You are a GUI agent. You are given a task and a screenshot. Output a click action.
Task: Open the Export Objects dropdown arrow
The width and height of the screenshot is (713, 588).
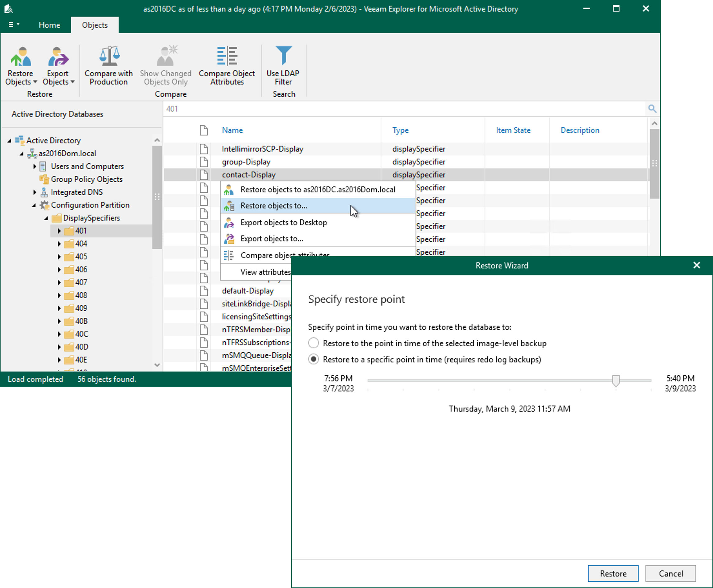click(72, 82)
